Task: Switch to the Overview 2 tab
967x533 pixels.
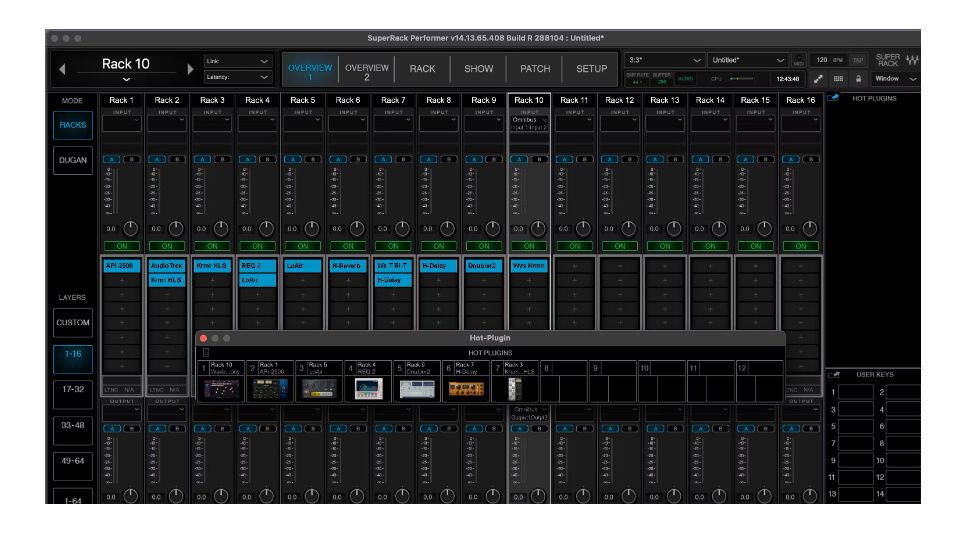Action: [x=366, y=72]
